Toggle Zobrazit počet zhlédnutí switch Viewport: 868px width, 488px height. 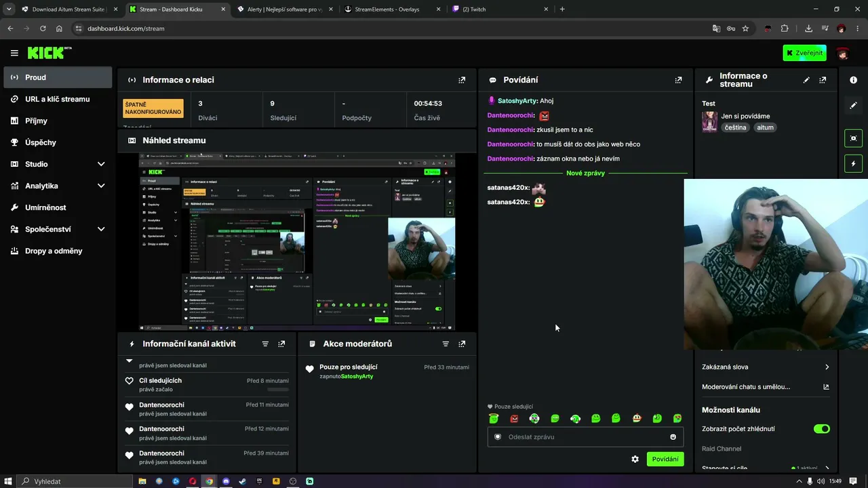tap(822, 429)
